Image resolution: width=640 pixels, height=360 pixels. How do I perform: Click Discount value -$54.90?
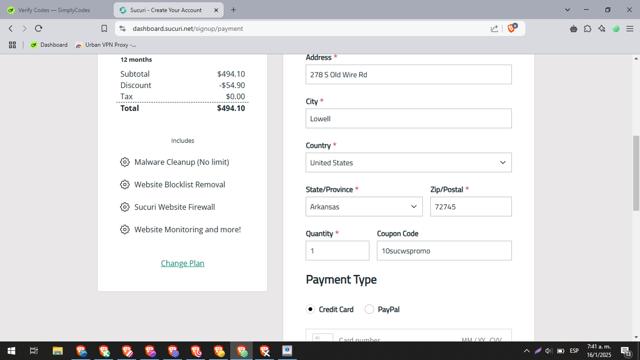click(232, 85)
